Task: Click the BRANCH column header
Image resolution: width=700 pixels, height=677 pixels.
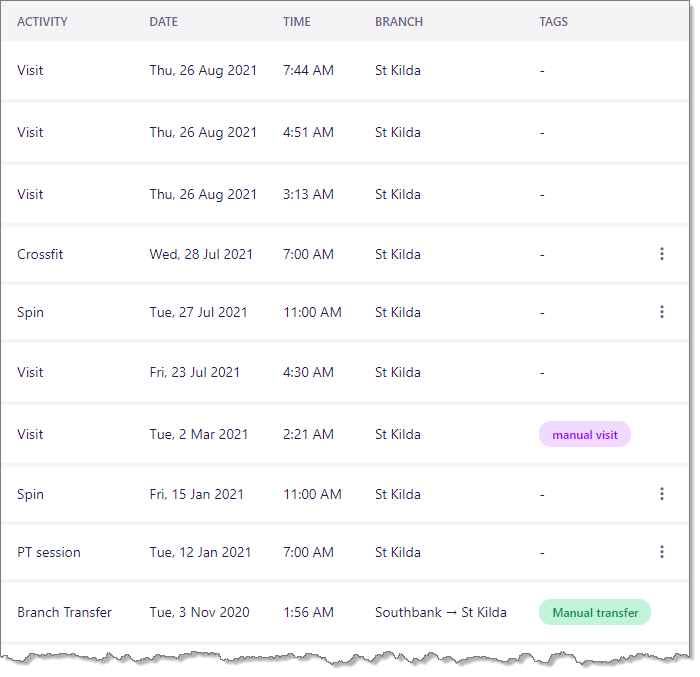Action: pyautogui.click(x=399, y=21)
